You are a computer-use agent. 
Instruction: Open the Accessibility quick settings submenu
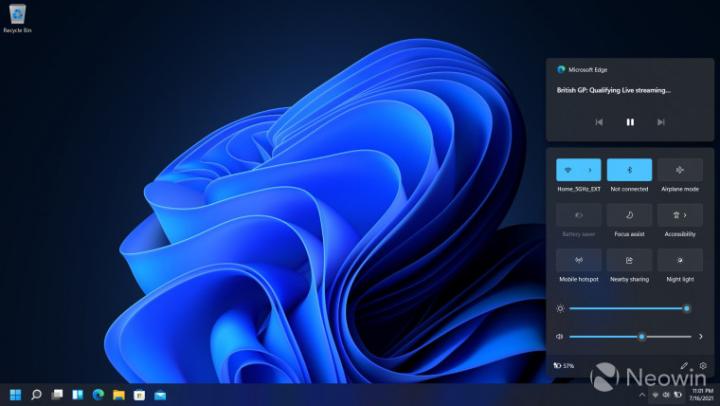(680, 215)
